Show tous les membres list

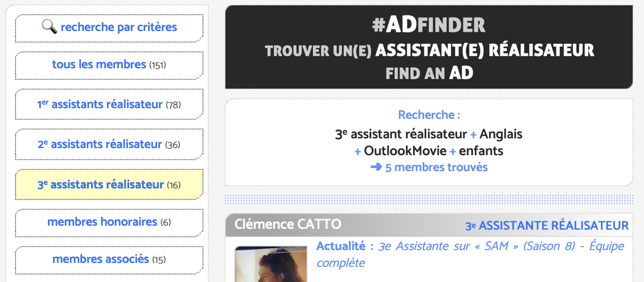(109, 65)
